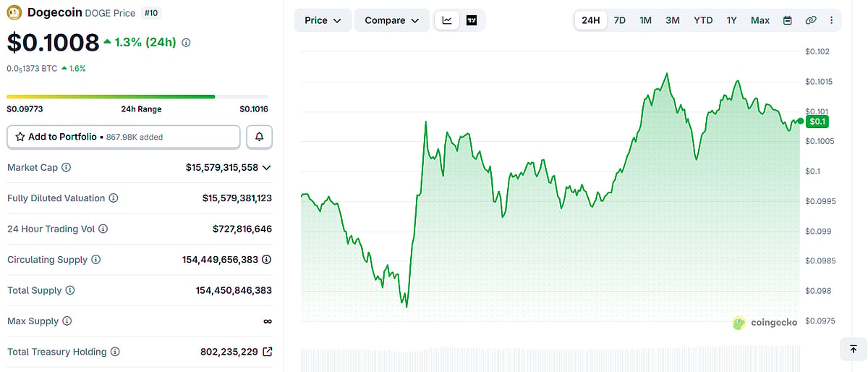This screenshot has width=868, height=372.
Task: Click the Market Cap label
Action: (x=33, y=167)
